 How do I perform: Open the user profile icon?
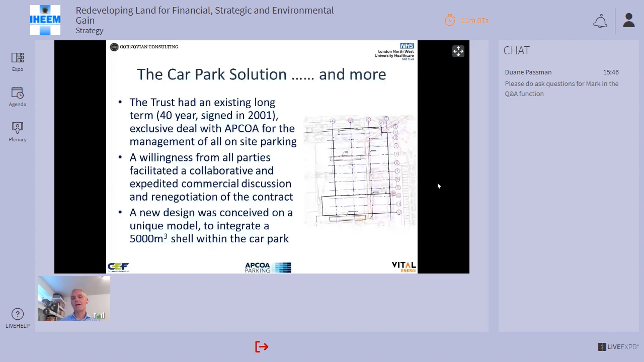[x=628, y=20]
